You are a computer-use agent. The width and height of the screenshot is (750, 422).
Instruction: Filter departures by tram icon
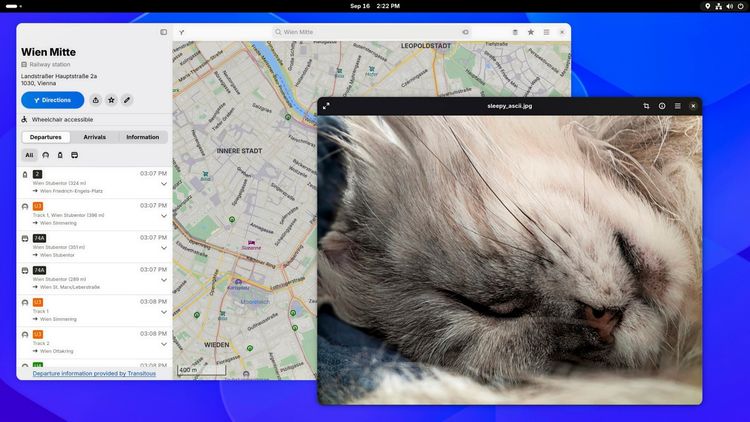tap(60, 155)
